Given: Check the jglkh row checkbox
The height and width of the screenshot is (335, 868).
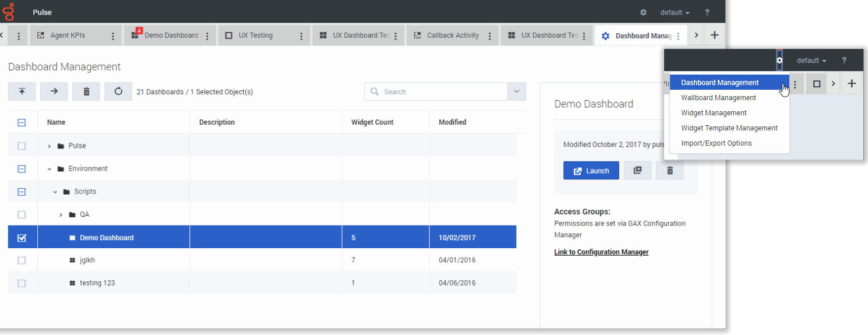Looking at the screenshot, I should 22,260.
